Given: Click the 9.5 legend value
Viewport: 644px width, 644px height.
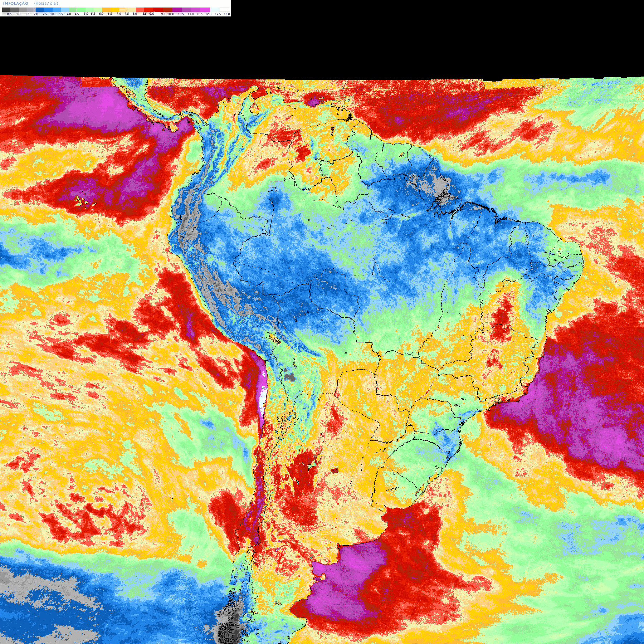Looking at the screenshot, I should [x=163, y=14].
